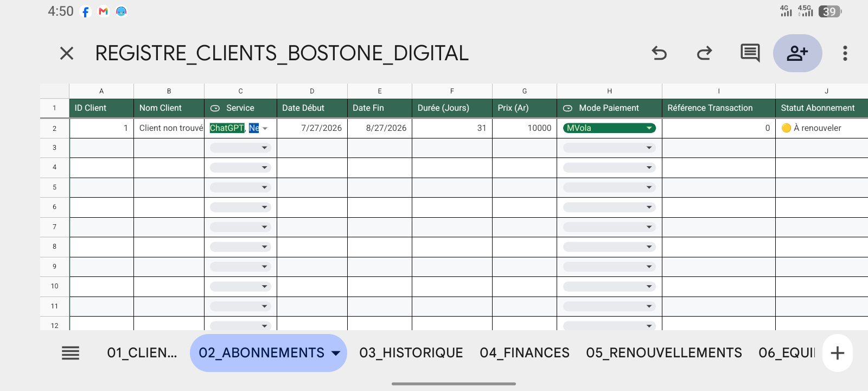Select the price cell showing 10000
Screen dimensions: 868x391
[x=525, y=128]
